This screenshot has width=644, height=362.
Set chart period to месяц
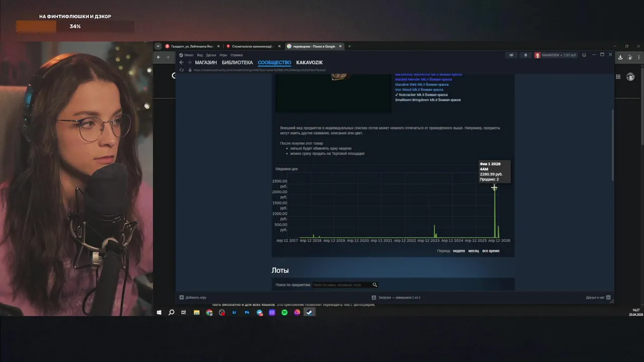[x=473, y=251]
